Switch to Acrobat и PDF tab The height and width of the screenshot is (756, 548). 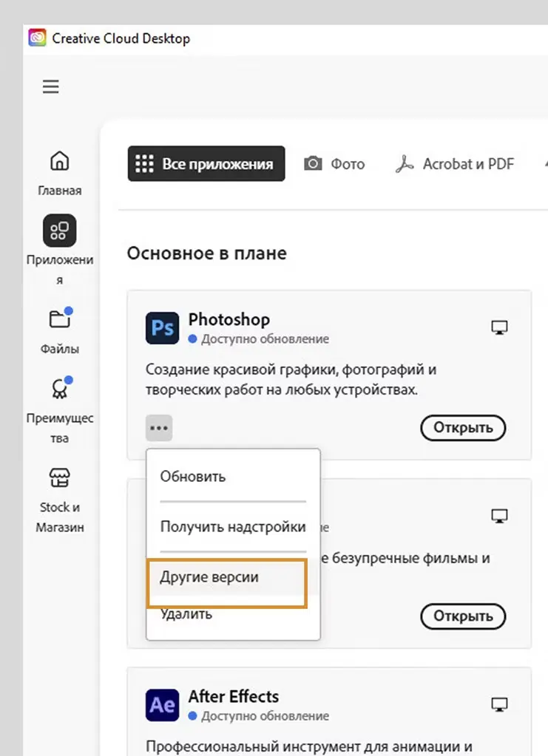pyautogui.click(x=455, y=164)
